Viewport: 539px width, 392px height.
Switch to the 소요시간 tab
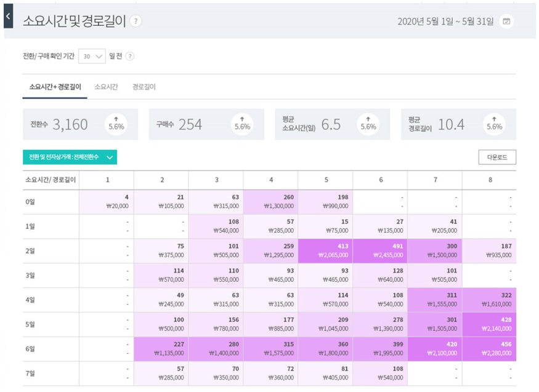(106, 87)
